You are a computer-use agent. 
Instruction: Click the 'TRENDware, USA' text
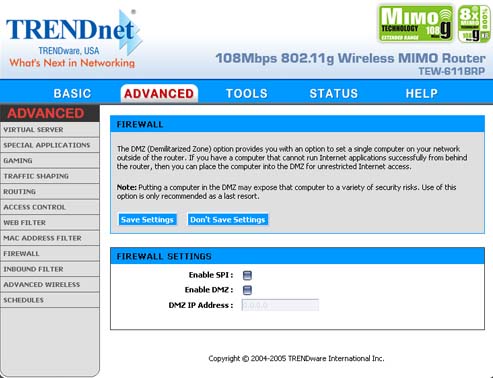(69, 51)
